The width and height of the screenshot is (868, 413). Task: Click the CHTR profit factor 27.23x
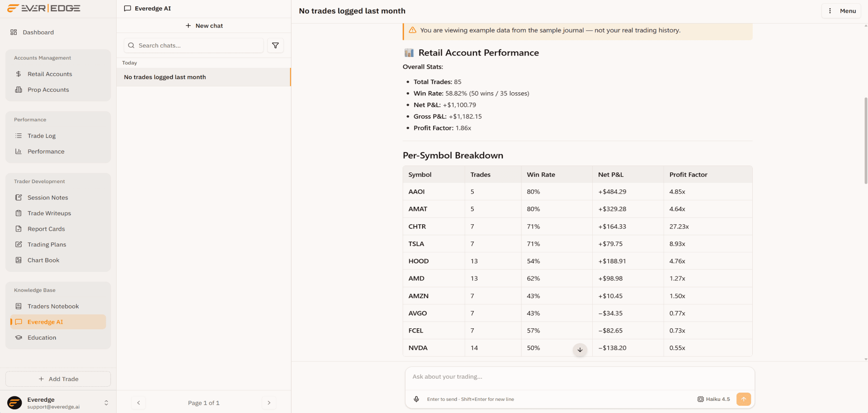click(679, 227)
